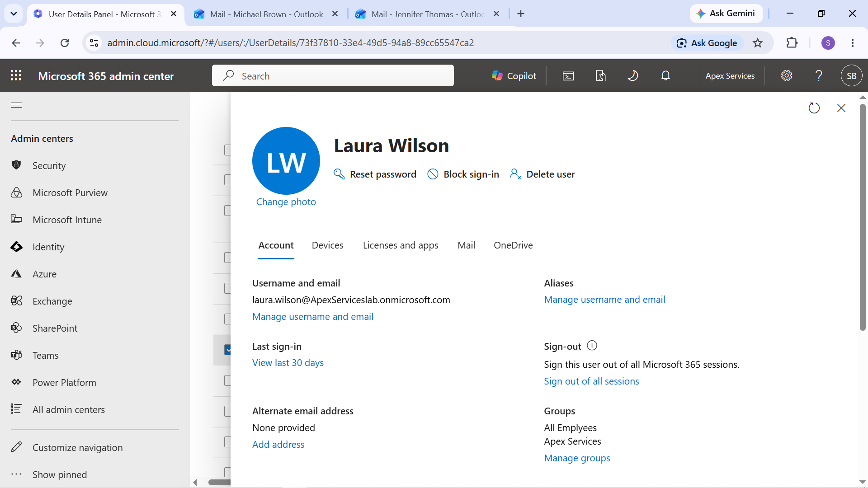The image size is (868, 488).
Task: Open a new browser tab
Action: [521, 14]
